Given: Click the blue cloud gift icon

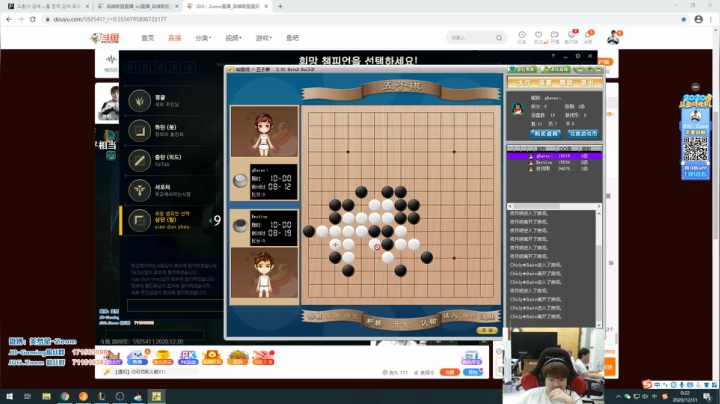Looking at the screenshot, I should click(x=137, y=357).
